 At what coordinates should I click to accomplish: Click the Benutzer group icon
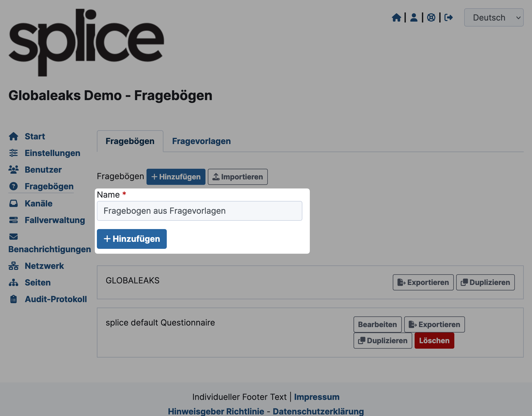point(14,170)
